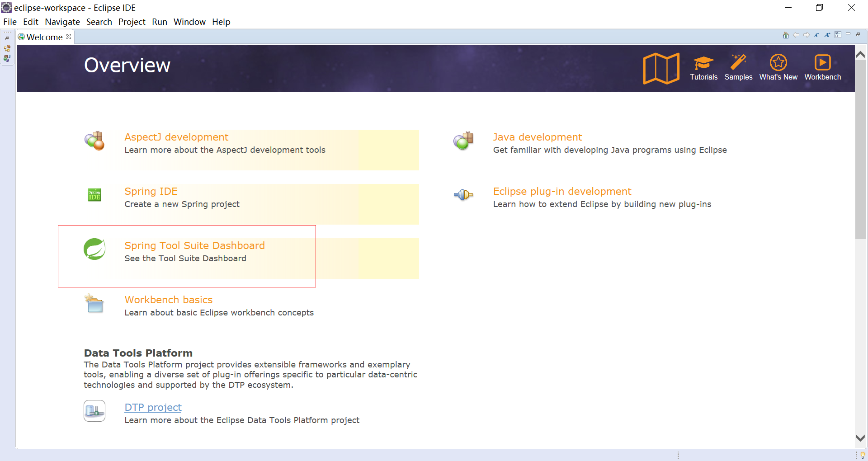Click the Overview page title
The image size is (868, 461).
pos(127,65)
